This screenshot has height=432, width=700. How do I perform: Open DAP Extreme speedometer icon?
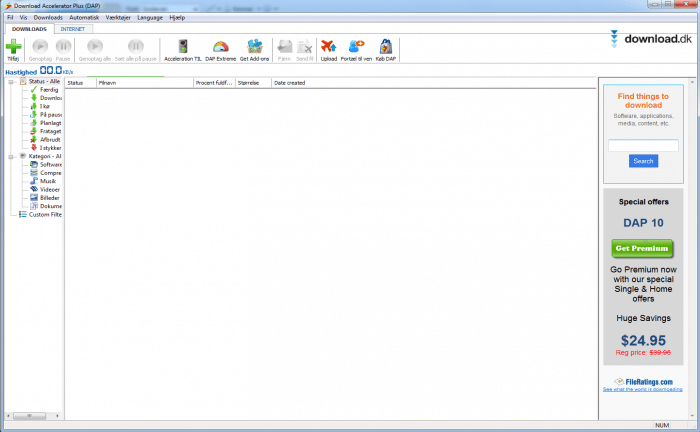[221, 47]
